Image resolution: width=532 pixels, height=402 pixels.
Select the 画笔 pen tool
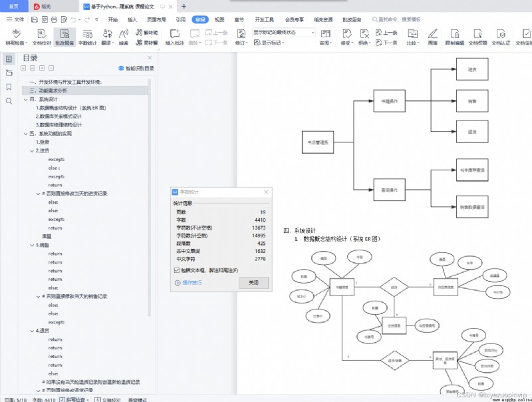(433, 37)
